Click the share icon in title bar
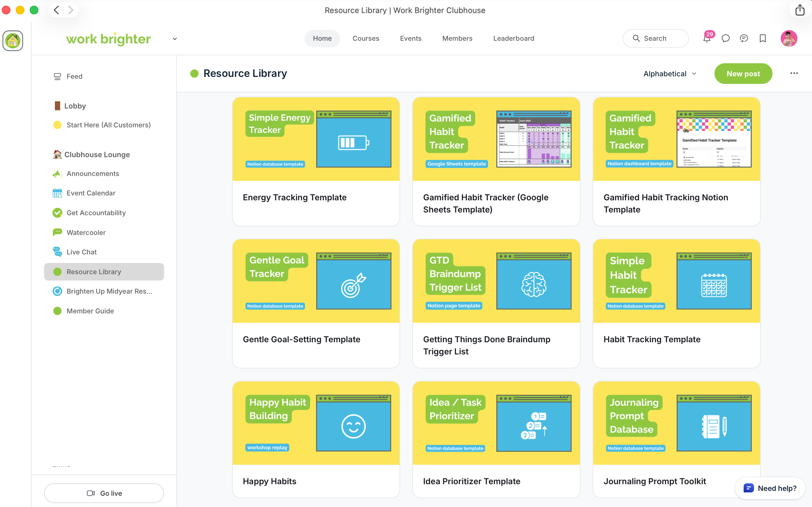 tap(800, 10)
